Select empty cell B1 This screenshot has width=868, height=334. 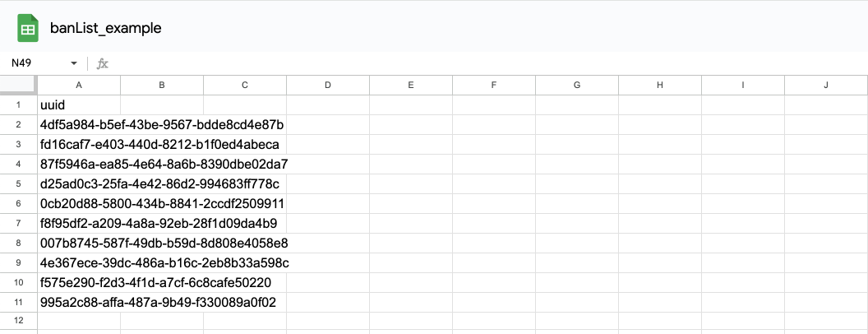[162, 105]
